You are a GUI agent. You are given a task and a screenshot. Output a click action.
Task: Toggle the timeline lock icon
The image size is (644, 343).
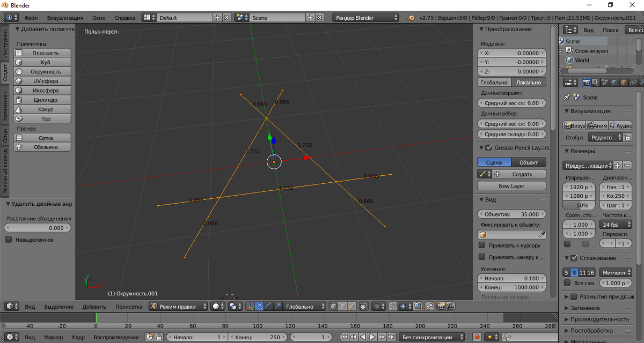[x=159, y=337]
